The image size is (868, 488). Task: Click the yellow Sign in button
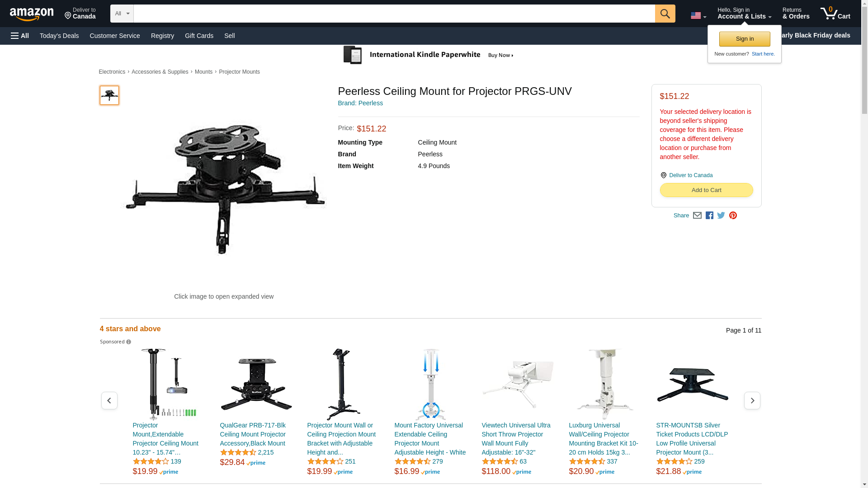(x=745, y=39)
